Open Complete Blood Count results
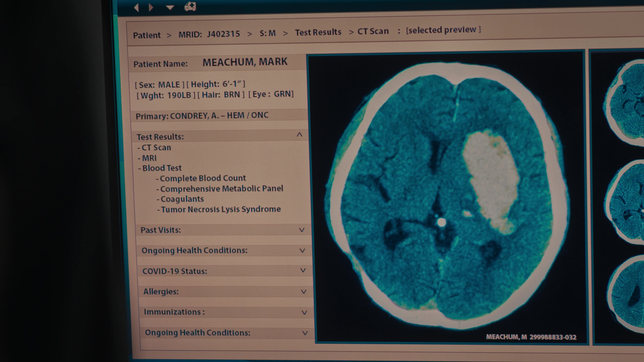This screenshot has width=644, height=362. 203,178
